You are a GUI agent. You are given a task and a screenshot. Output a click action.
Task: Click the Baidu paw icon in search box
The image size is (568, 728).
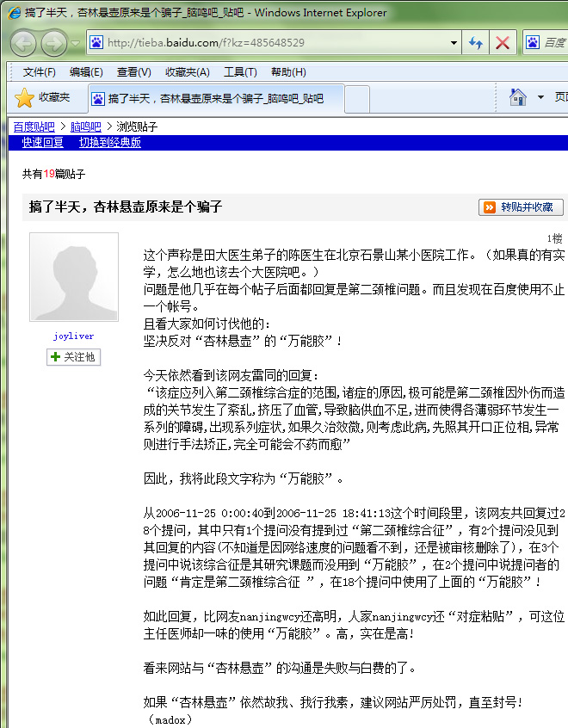click(x=533, y=43)
